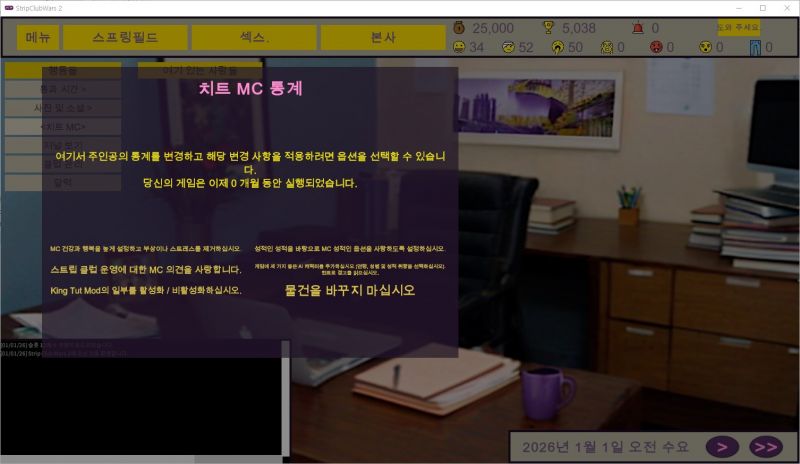Open the 본사 headquarters tab

click(x=383, y=37)
